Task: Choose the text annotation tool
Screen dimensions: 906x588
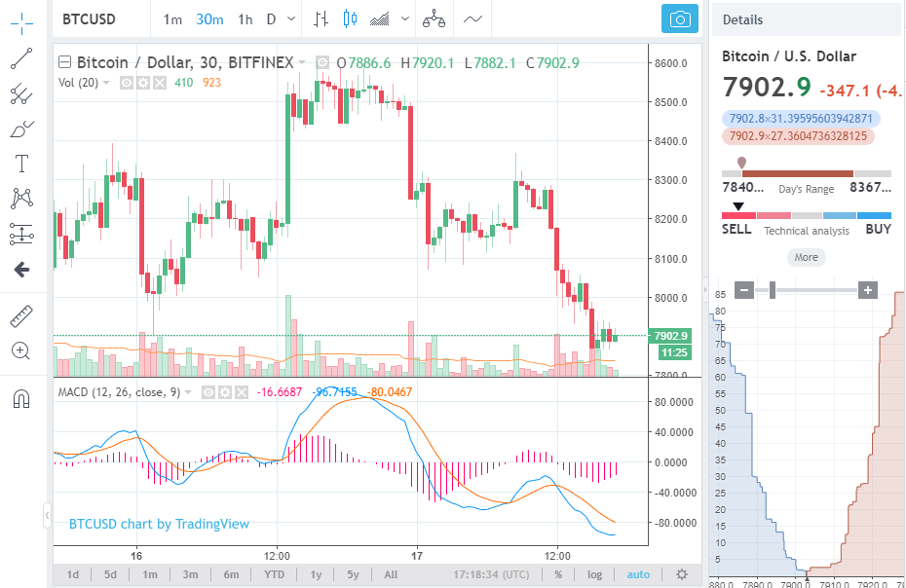Action: tap(21, 163)
